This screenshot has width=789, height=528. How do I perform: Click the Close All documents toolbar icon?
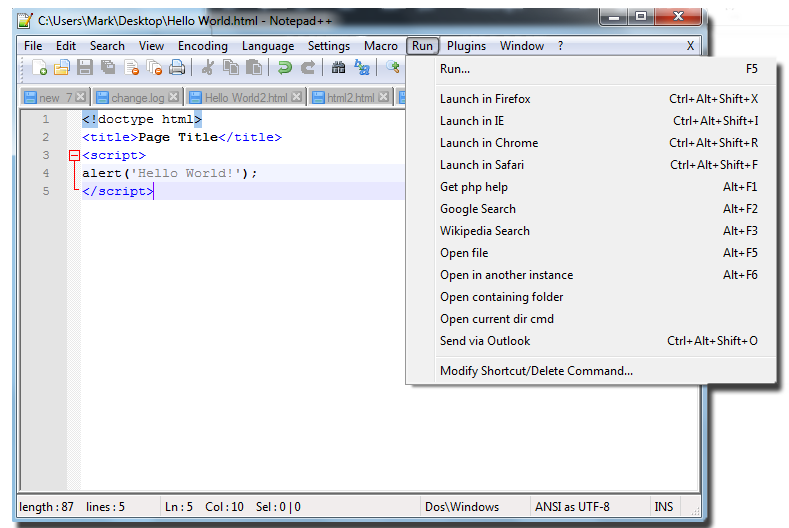tap(154, 67)
